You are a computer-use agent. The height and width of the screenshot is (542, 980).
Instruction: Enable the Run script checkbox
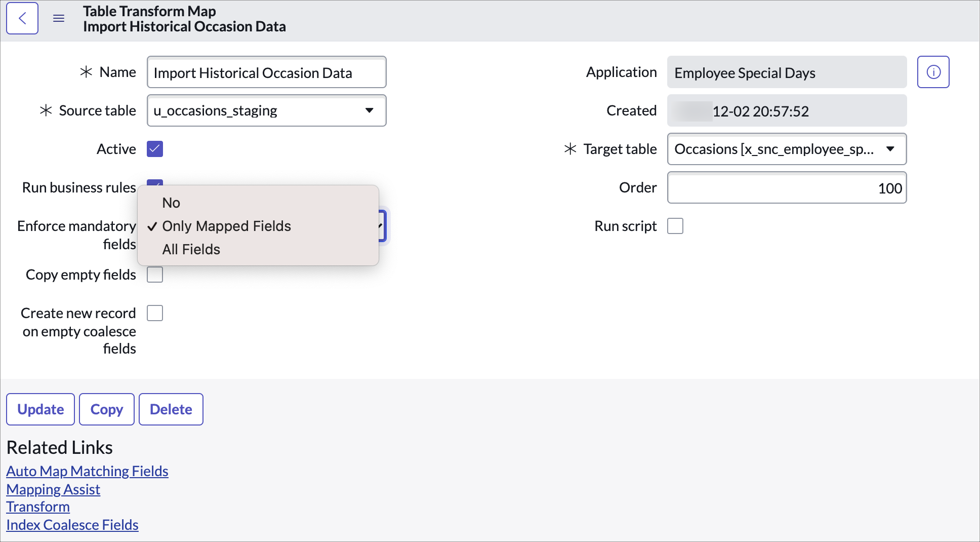(x=675, y=226)
